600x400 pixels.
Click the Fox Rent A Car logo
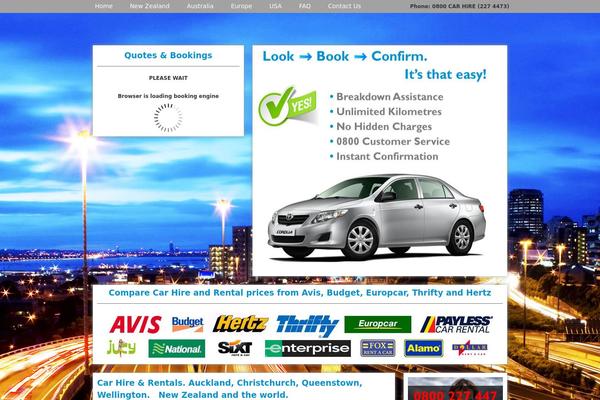[378, 348]
